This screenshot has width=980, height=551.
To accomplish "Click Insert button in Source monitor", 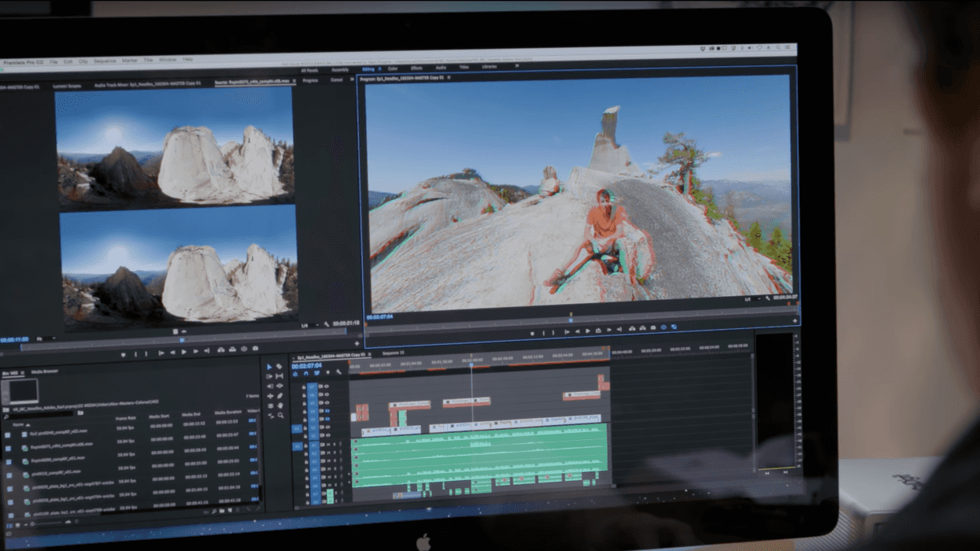I will pyautogui.click(x=221, y=350).
